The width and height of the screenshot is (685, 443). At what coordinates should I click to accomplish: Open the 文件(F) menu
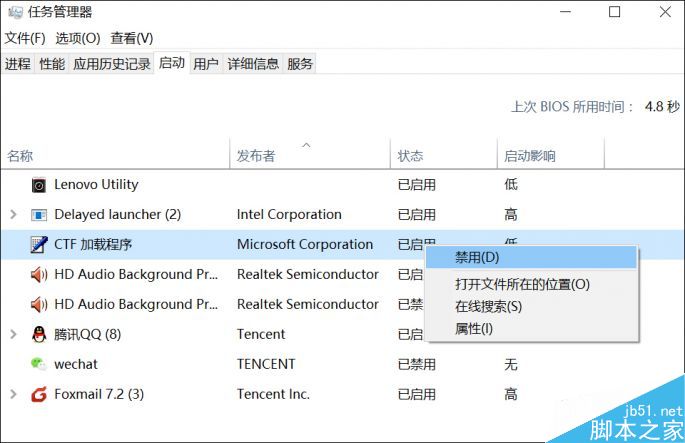[25, 38]
